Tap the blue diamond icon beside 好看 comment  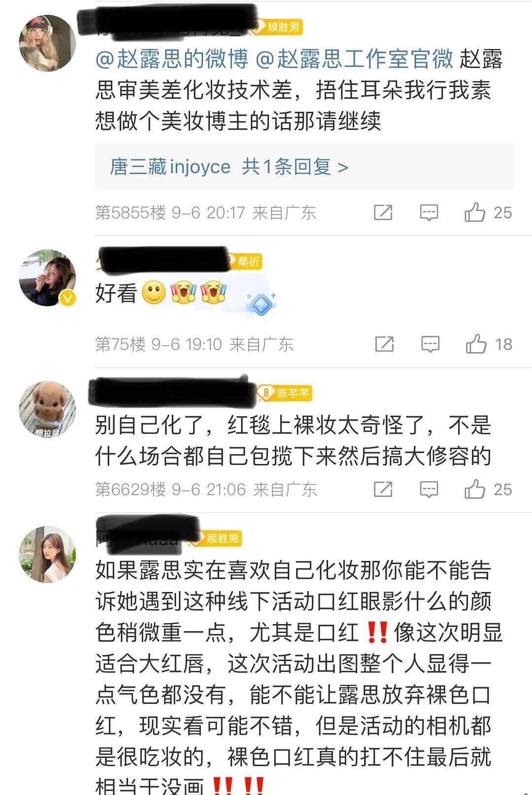click(262, 304)
